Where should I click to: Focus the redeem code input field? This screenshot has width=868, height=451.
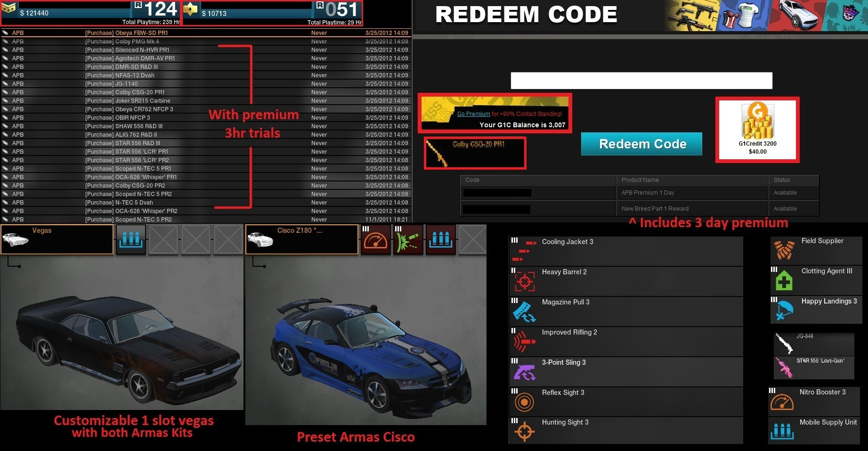(x=641, y=80)
